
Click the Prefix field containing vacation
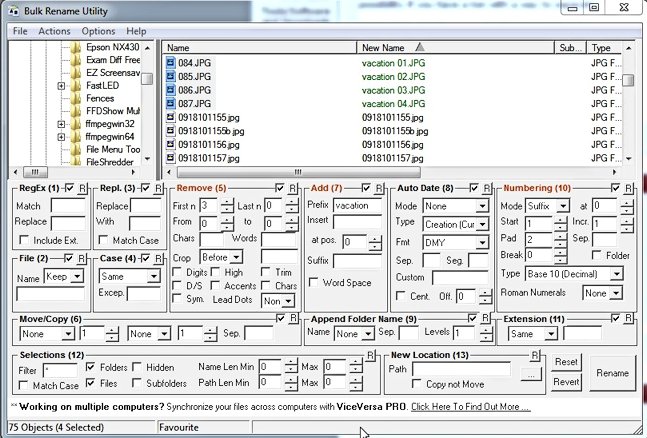coord(357,205)
